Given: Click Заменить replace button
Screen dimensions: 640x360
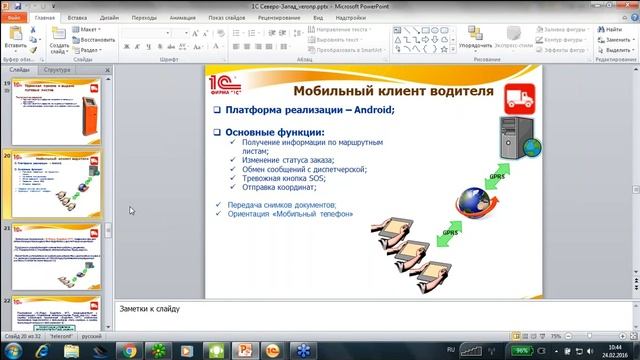Looking at the screenshot, I should point(616,40).
